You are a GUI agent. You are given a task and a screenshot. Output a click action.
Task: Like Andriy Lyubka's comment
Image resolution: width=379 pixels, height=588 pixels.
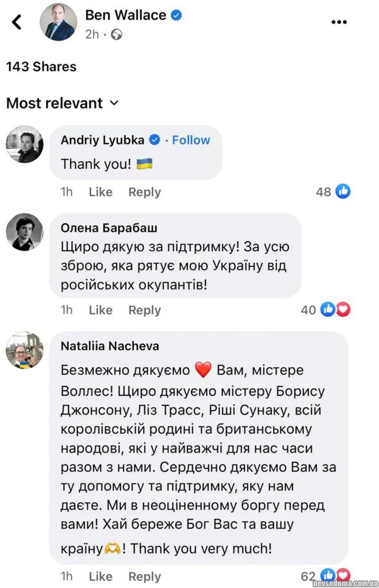click(100, 192)
